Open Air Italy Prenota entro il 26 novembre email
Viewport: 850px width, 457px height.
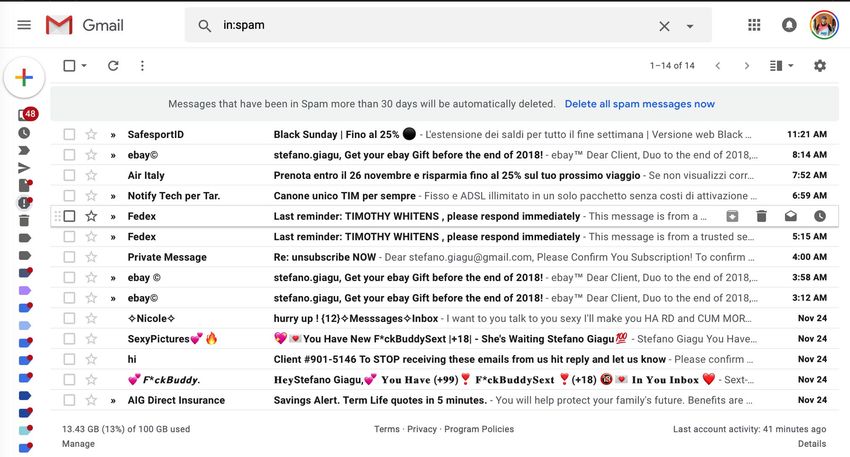pyautogui.click(x=445, y=175)
